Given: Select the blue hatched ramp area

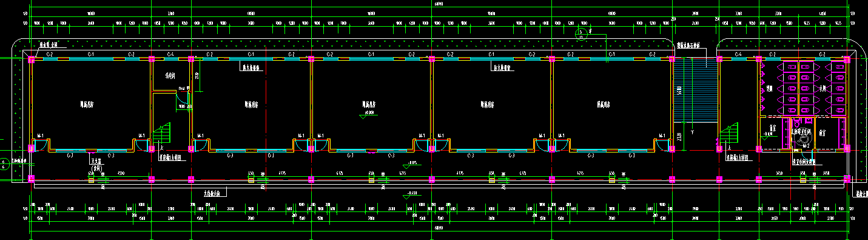Looking at the screenshot, I should (x=695, y=90).
